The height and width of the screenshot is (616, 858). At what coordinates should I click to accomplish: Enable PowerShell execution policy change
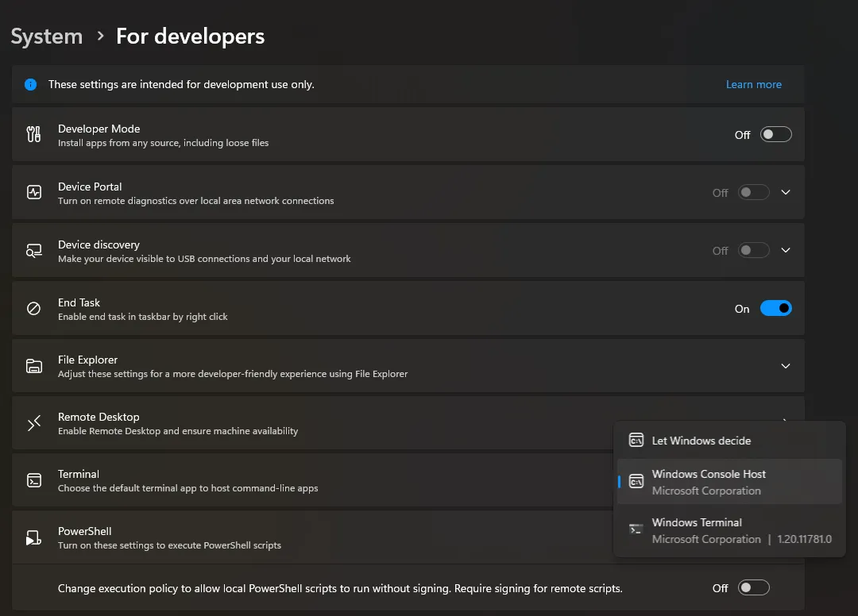coord(754,587)
